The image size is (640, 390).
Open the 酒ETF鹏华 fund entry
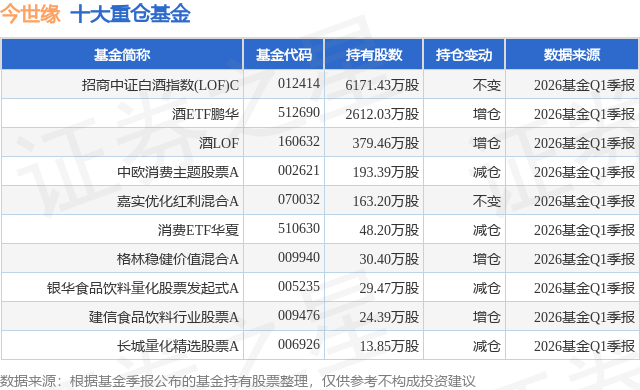[x=205, y=114]
